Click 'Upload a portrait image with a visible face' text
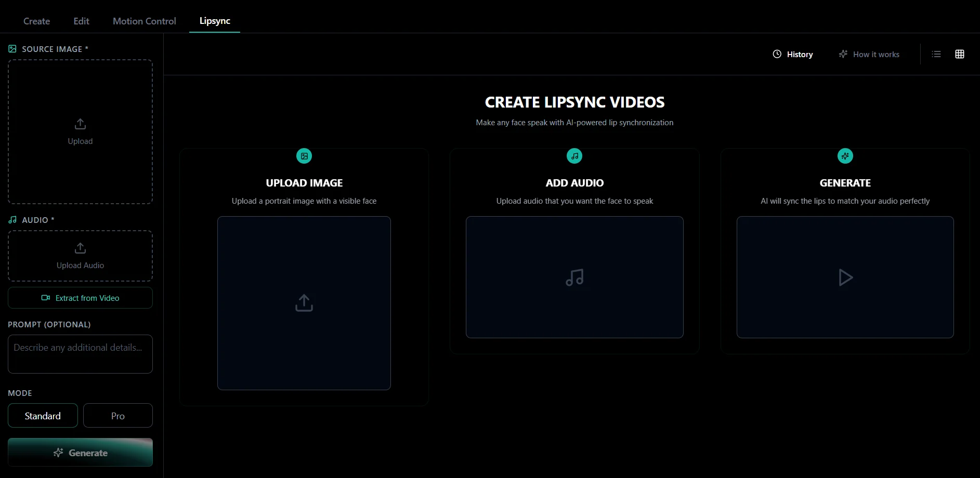Screen dimensions: 980x478 coord(304,201)
